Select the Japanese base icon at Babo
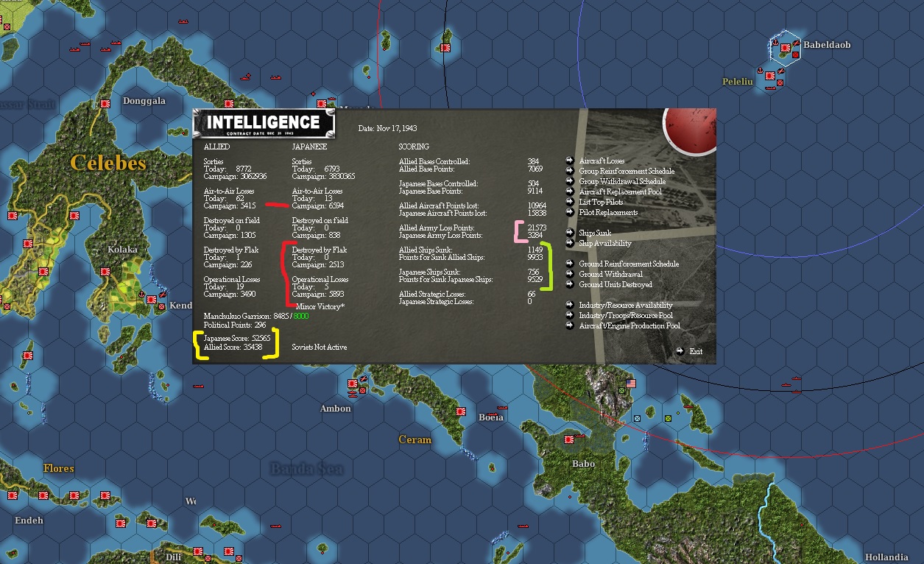The image size is (924, 564). (569, 440)
